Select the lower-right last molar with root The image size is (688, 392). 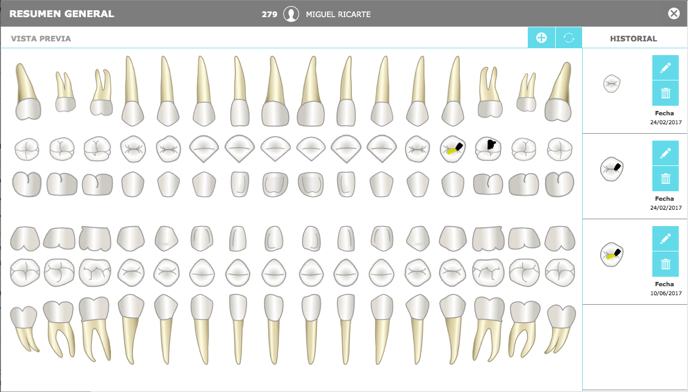tap(560, 329)
